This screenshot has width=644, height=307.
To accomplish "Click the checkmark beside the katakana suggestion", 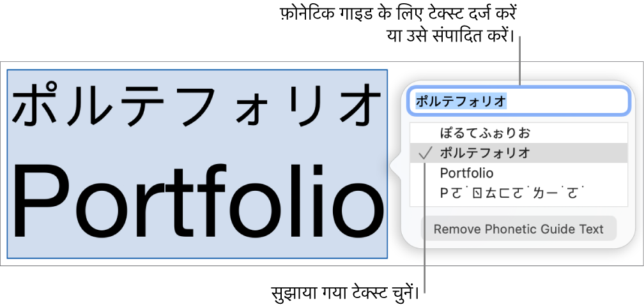I will click(425, 153).
